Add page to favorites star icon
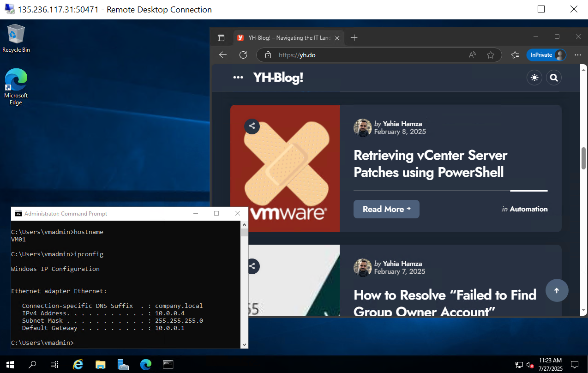The height and width of the screenshot is (373, 588). pyautogui.click(x=491, y=55)
